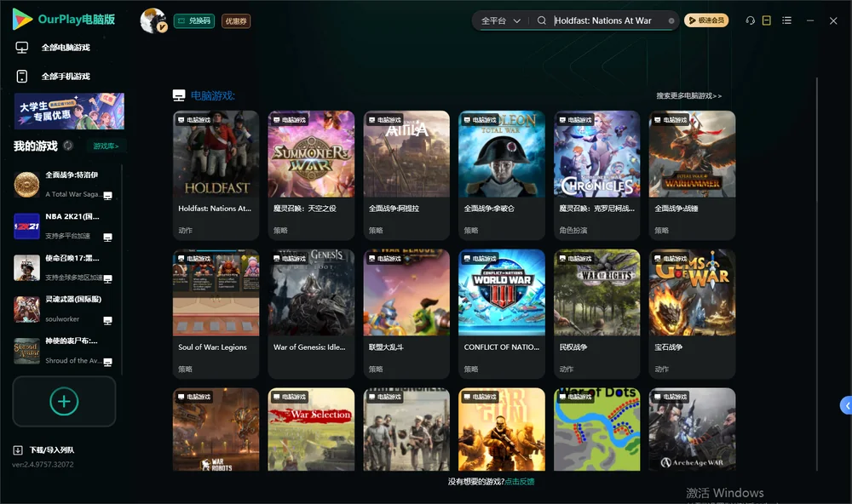
Task: Clear the search box text
Action: [x=671, y=20]
